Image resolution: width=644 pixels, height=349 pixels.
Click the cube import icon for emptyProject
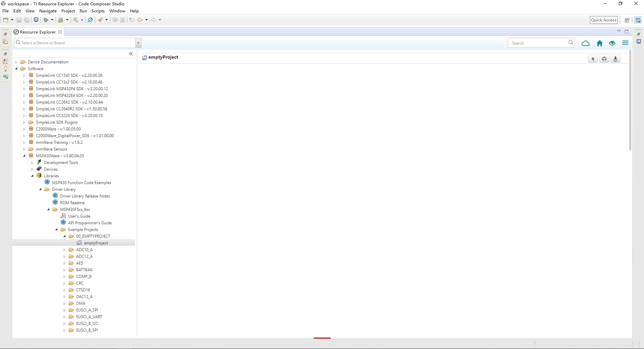[x=604, y=59]
